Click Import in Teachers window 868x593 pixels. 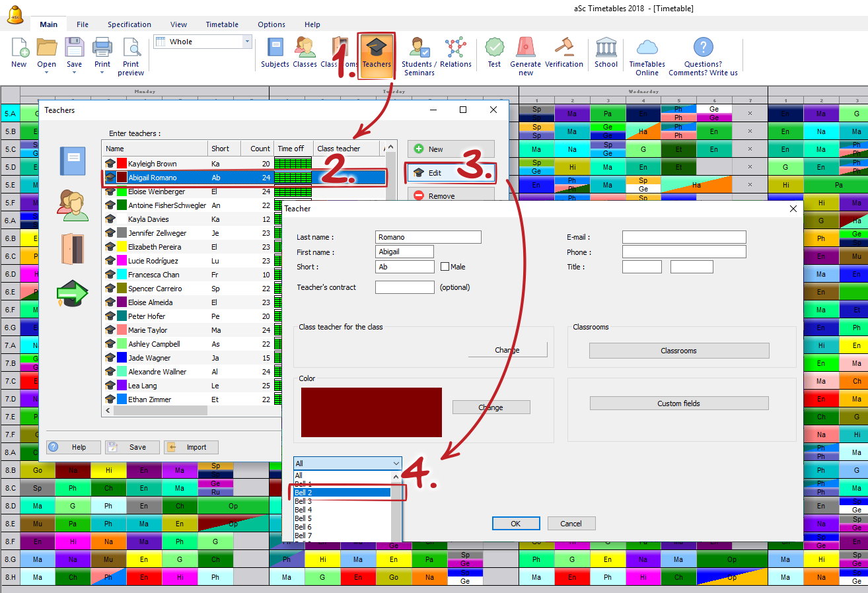tap(191, 447)
